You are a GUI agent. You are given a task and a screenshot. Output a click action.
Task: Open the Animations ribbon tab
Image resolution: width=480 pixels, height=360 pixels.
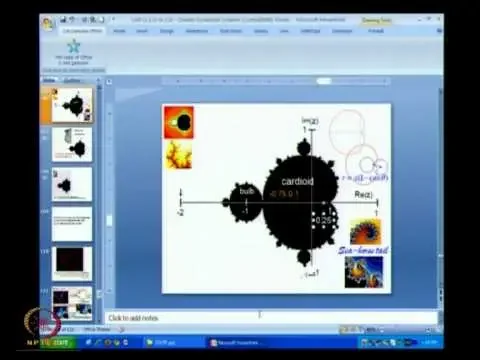coord(197,31)
